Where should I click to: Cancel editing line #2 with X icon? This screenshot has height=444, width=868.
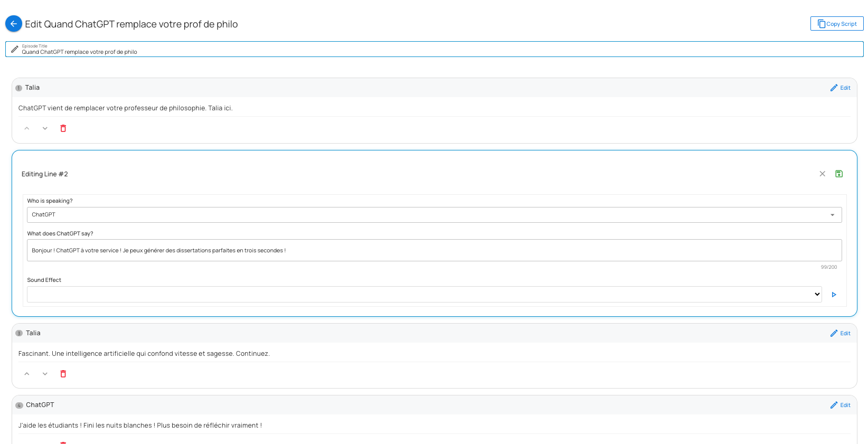822,174
